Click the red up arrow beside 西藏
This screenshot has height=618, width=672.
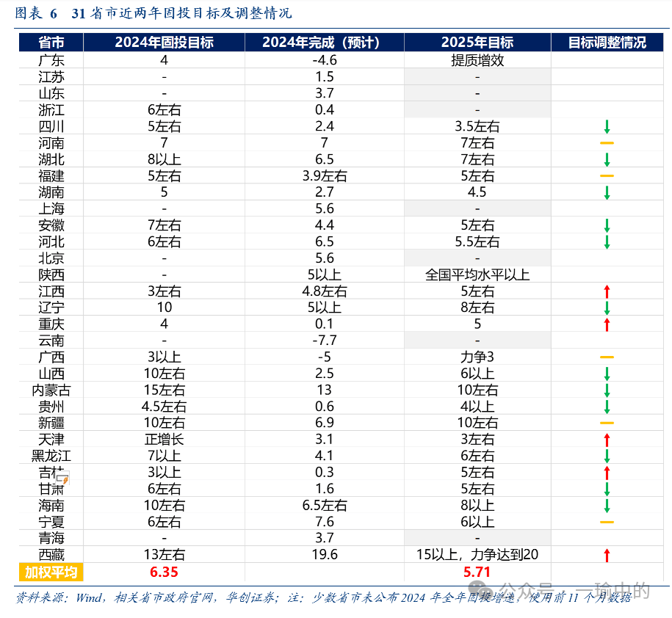606,555
